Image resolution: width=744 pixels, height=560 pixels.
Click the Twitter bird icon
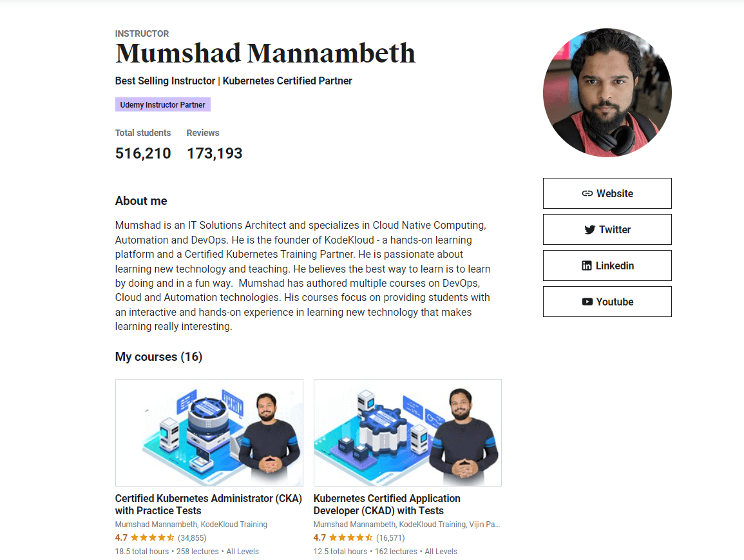click(x=589, y=229)
